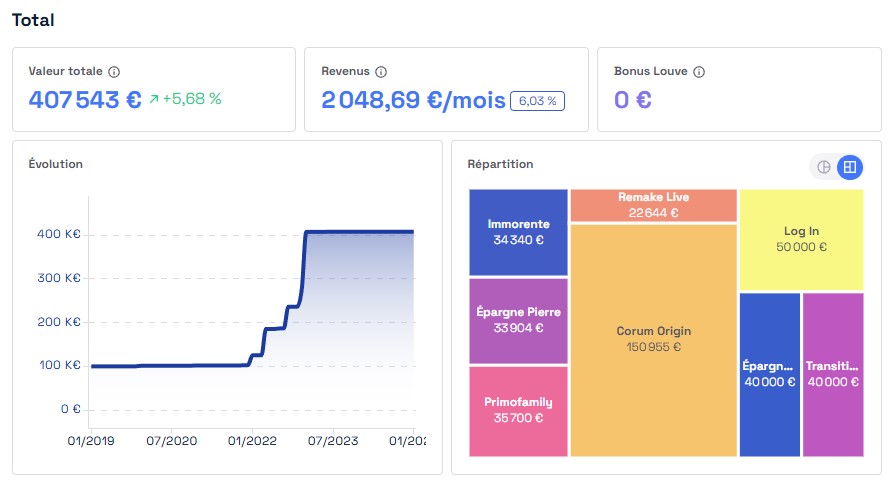Select the Remake Live treemap tile
The width and height of the screenshot is (889, 480).
[653, 205]
